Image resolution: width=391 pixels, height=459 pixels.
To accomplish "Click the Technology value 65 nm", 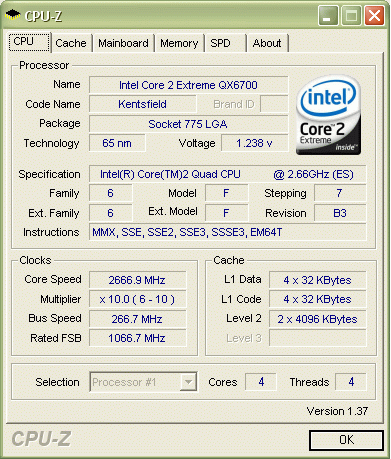I will tap(117, 143).
